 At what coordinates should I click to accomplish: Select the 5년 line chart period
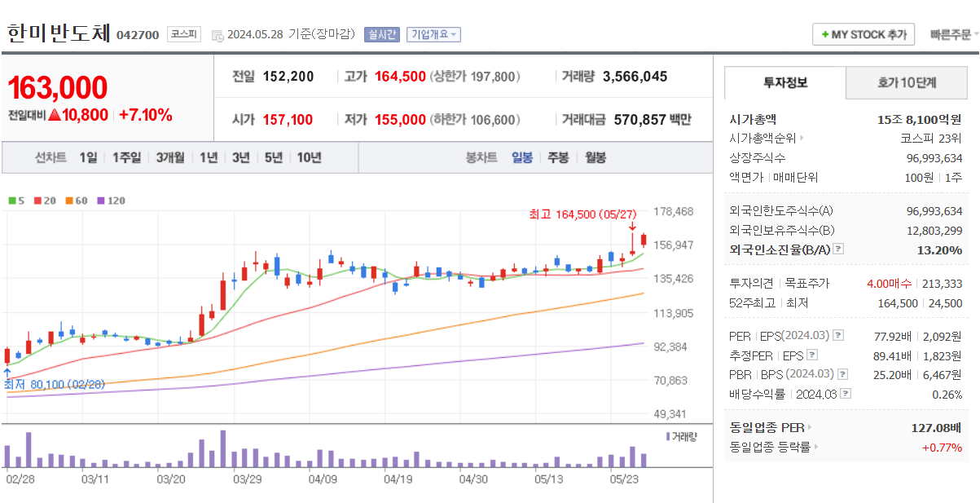click(273, 158)
